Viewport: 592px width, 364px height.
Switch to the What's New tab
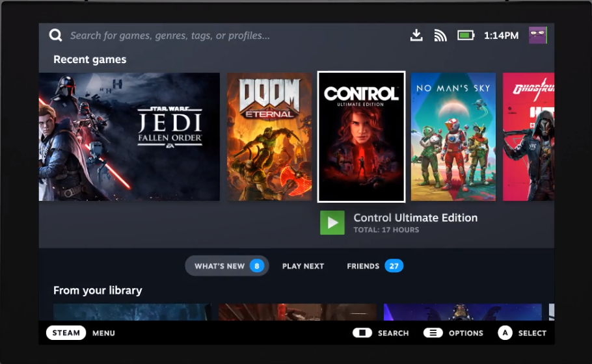point(227,266)
